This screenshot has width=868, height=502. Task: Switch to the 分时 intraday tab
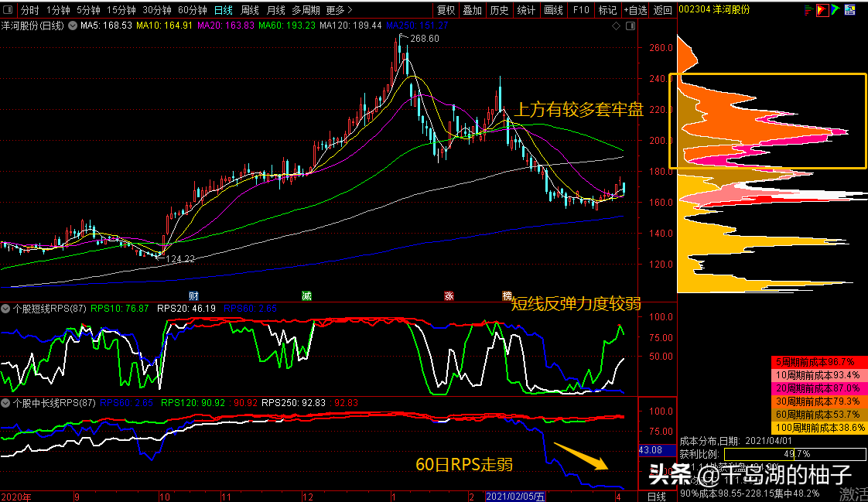[30, 10]
